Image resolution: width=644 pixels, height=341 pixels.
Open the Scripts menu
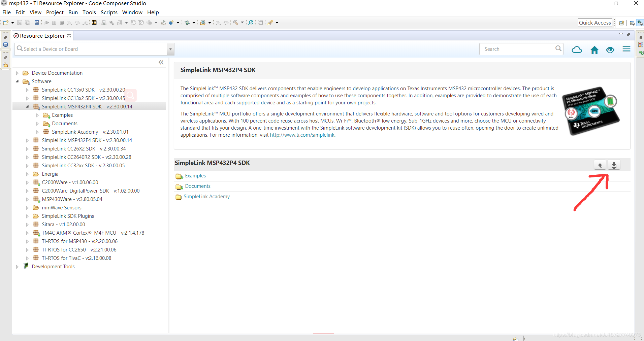pyautogui.click(x=109, y=12)
